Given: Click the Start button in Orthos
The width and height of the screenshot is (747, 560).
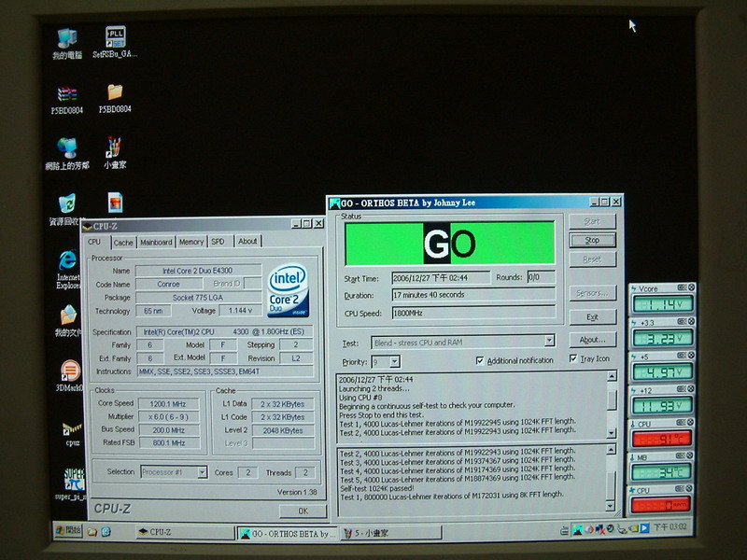Looking at the screenshot, I should point(592,221).
